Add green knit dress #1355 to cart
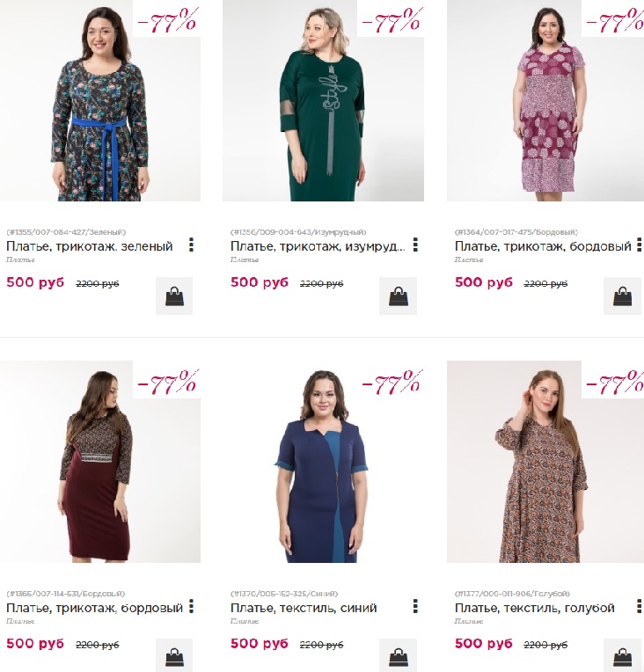The width and height of the screenshot is (644, 672). tap(174, 296)
